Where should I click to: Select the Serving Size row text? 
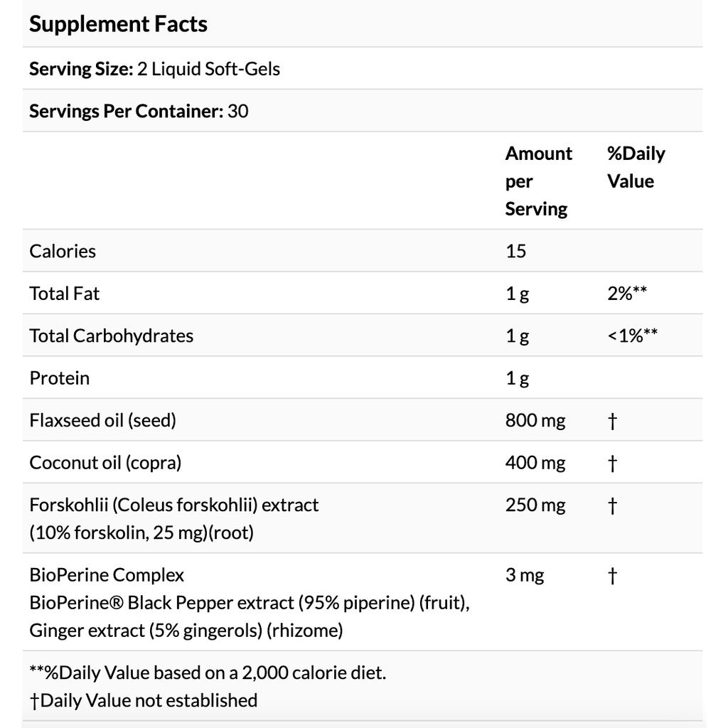[154, 69]
